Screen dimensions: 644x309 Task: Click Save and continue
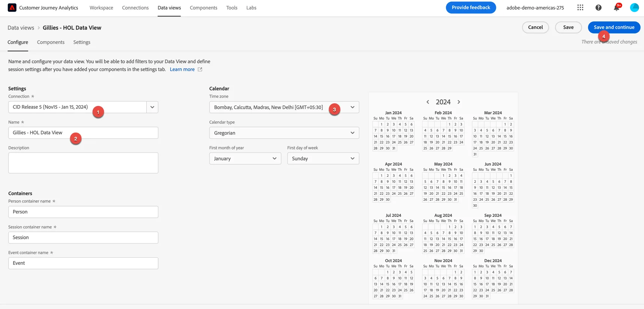[x=614, y=27]
